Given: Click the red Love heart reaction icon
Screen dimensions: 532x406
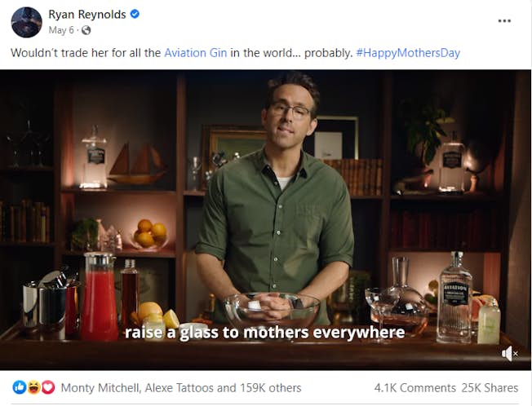Looking at the screenshot, I should [48, 387].
